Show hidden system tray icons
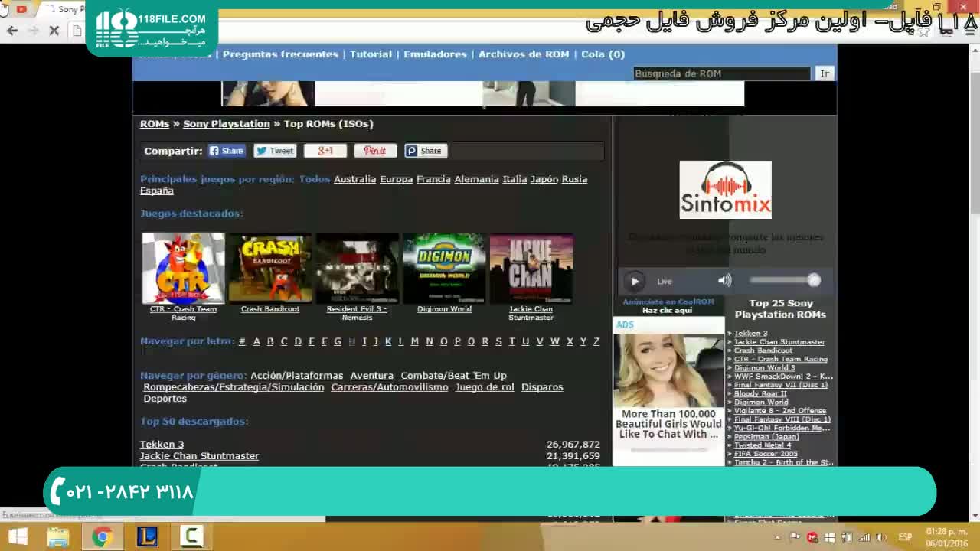 tap(778, 537)
